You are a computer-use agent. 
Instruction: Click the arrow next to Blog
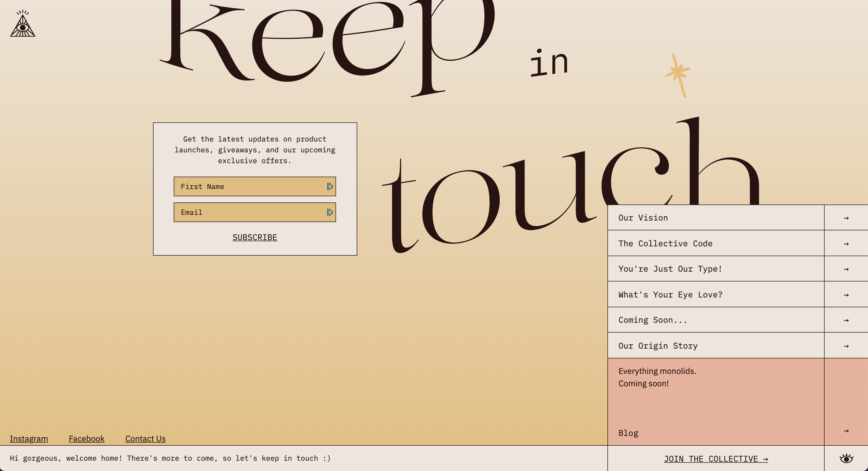pos(846,431)
